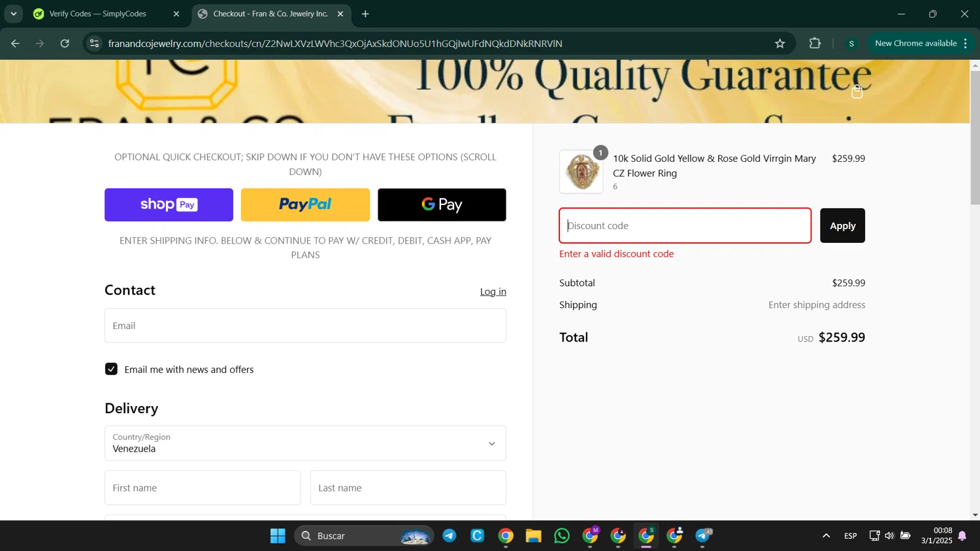The image size is (980, 551).
Task: Open the Extensions puzzle icon
Action: click(815, 43)
